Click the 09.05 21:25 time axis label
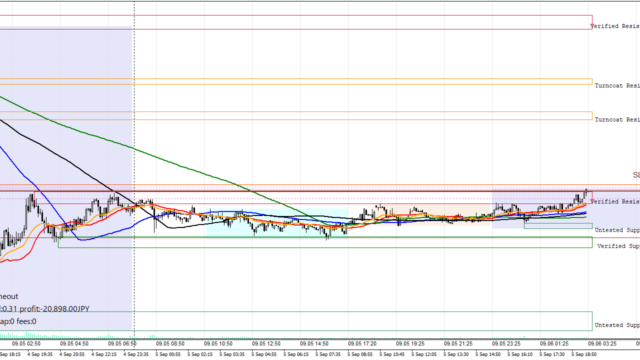 pyautogui.click(x=458, y=344)
